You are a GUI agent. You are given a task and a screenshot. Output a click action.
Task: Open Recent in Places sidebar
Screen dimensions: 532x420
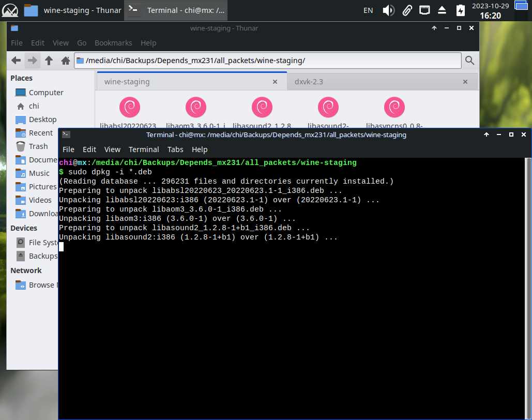coord(34,133)
